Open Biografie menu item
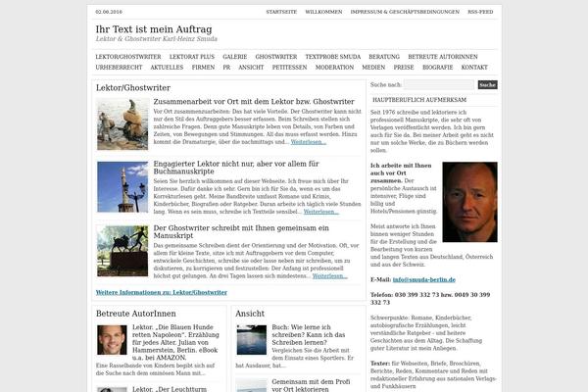 [x=438, y=68]
